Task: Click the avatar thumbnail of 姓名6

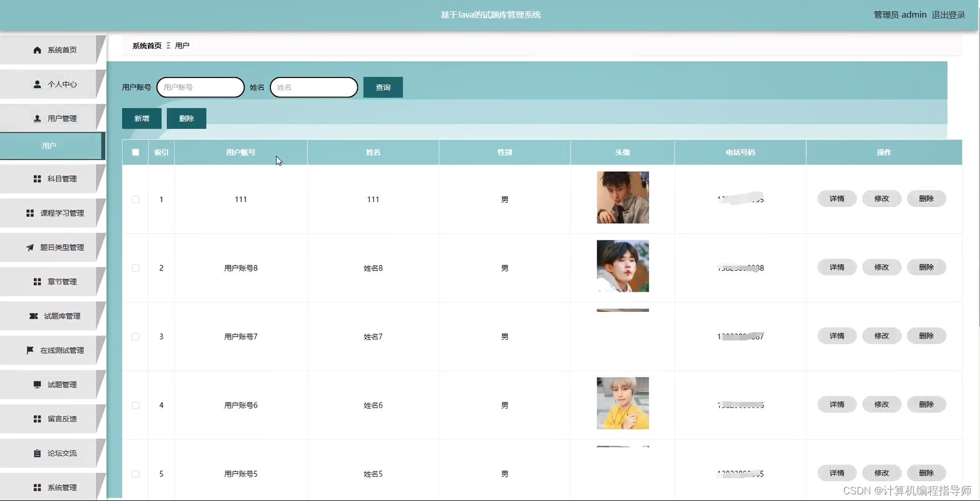Action: (623, 404)
